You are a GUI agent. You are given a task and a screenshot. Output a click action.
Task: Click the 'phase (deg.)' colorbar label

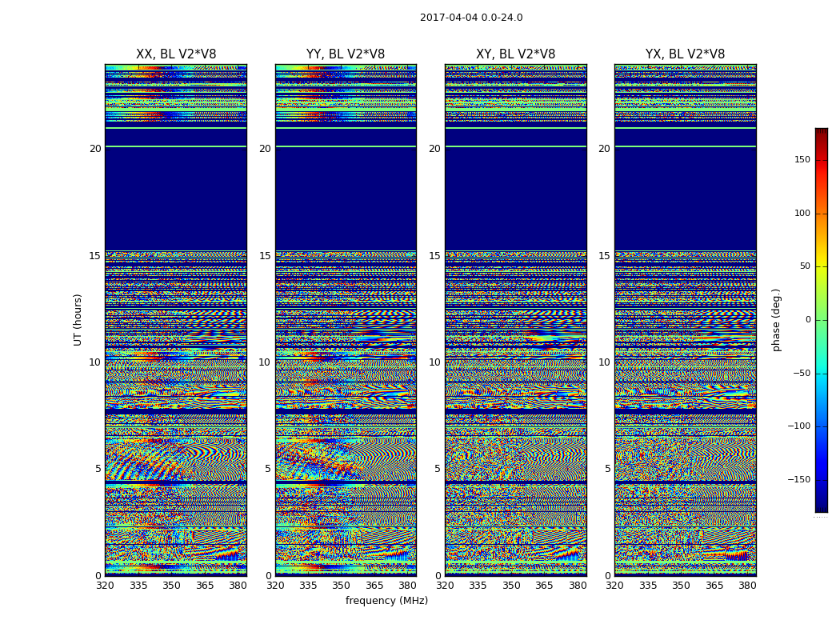(x=776, y=320)
